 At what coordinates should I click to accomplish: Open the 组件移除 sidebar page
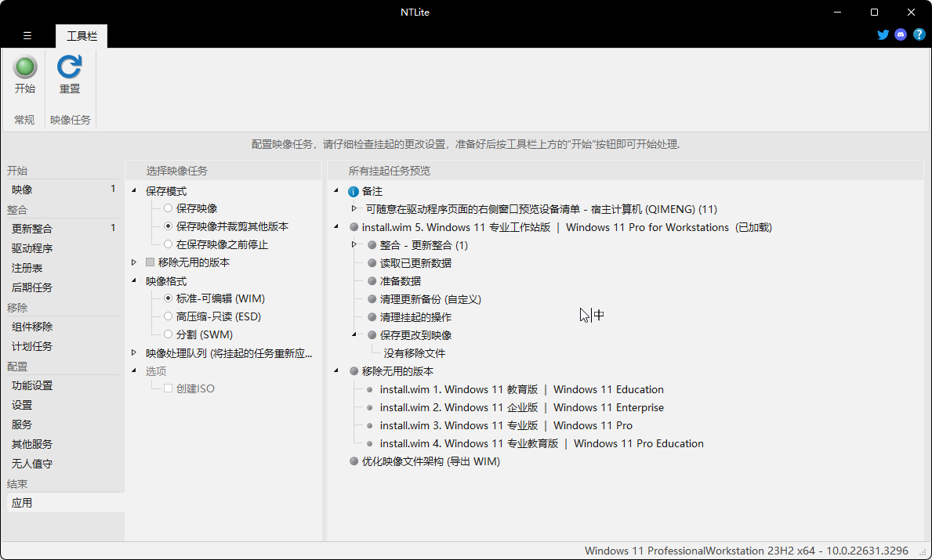click(x=63, y=327)
